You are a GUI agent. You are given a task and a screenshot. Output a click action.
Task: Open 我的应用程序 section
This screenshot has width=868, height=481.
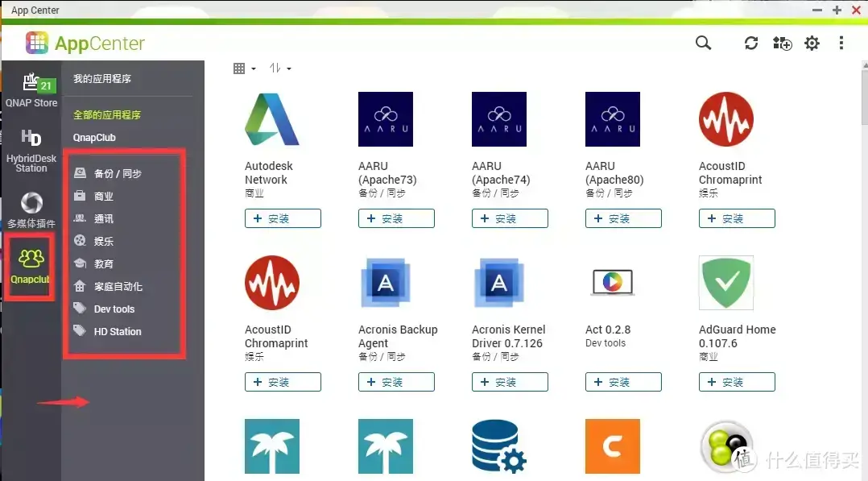[x=101, y=79]
